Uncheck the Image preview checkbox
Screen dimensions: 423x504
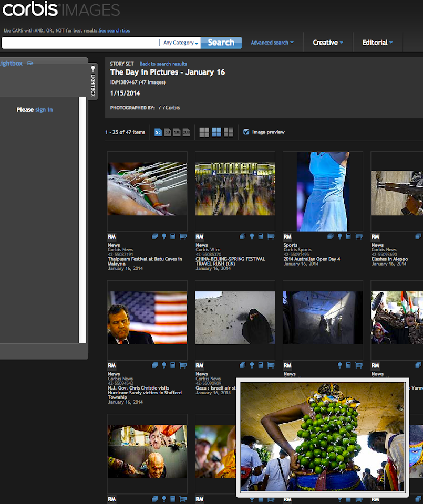pyautogui.click(x=246, y=132)
